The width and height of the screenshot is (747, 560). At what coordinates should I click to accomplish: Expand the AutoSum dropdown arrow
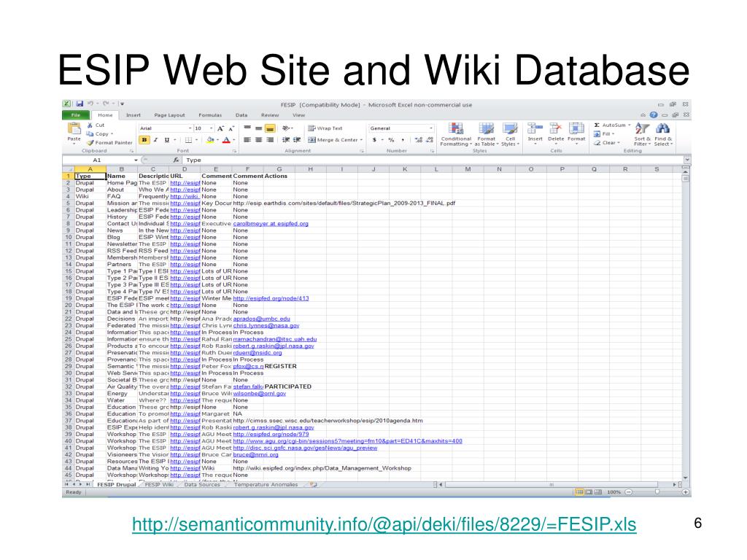[x=629, y=125]
